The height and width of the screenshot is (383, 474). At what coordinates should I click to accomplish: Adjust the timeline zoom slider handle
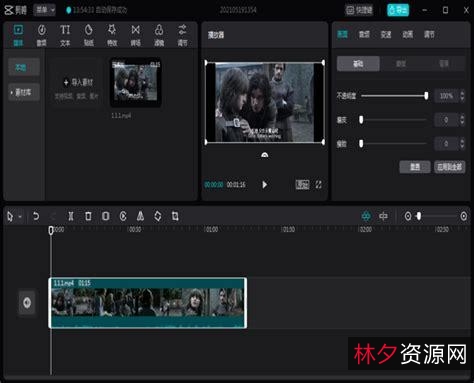pyautogui.click(x=419, y=216)
